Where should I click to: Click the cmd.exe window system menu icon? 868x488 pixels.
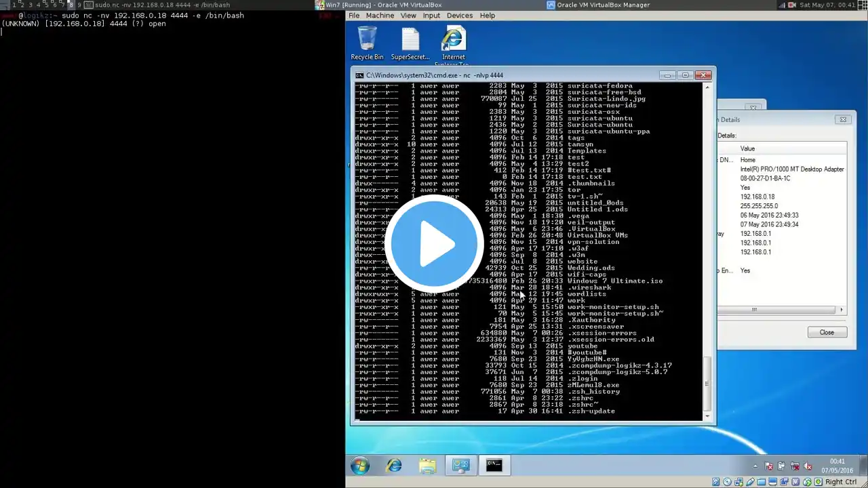point(359,75)
